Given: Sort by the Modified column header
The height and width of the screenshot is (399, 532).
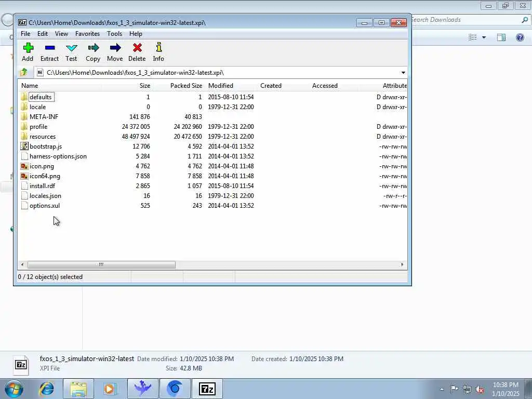Looking at the screenshot, I should click(231, 86).
